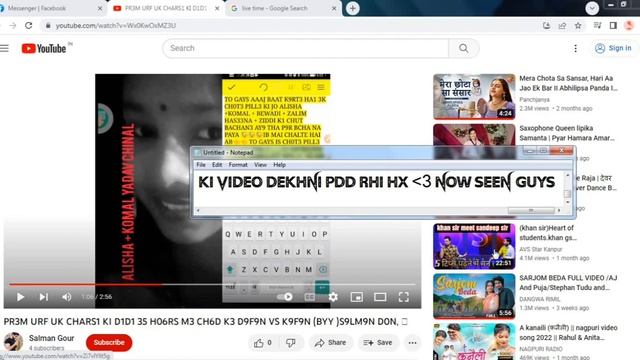
Task: Reload the page in Chrome
Action: (x=29, y=25)
